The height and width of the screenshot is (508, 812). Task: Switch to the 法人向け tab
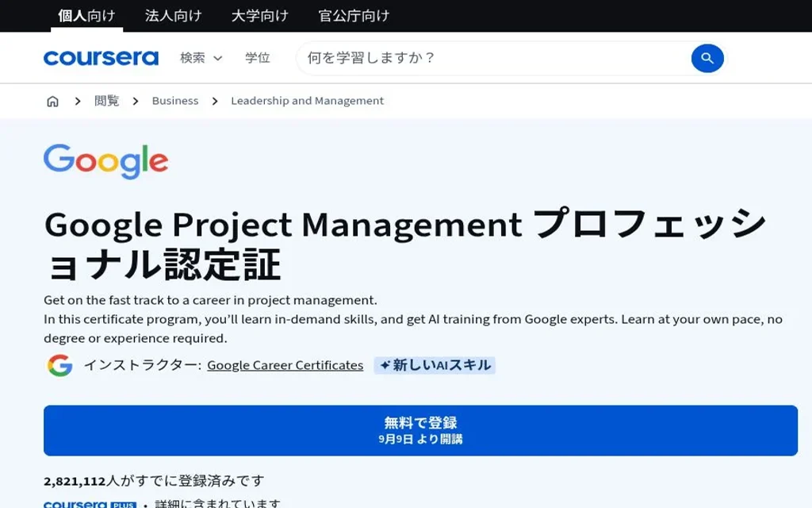click(x=174, y=16)
